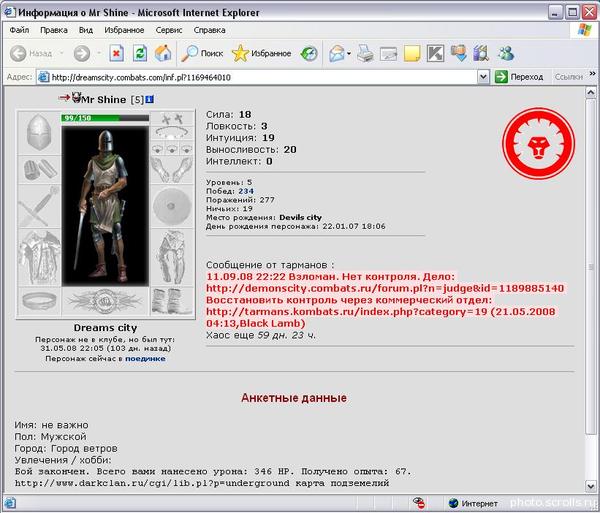The width and height of the screenshot is (600, 513).
Task: Click the Forward arrow button
Action: coord(82,54)
